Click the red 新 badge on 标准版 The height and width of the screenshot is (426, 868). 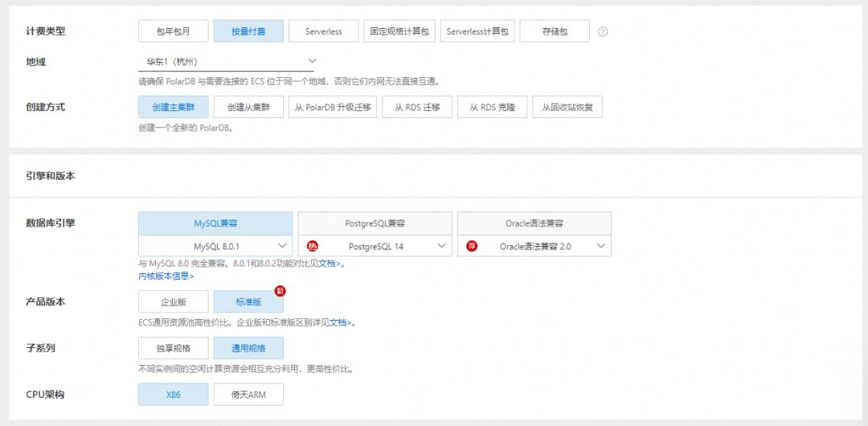[280, 291]
